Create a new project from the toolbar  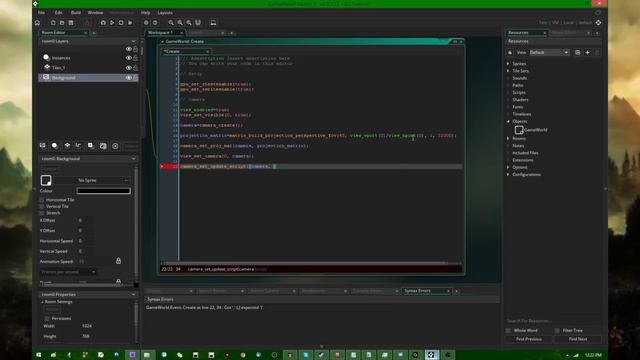click(53, 23)
